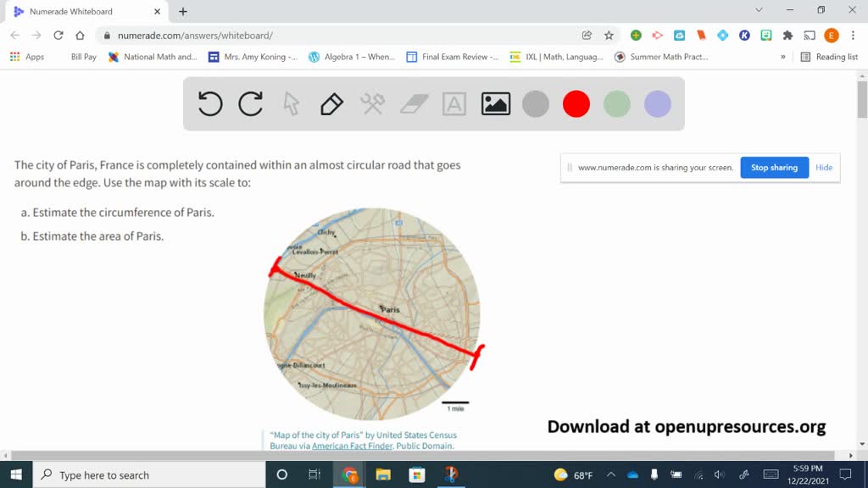
Task: Open the cast media icon
Action: coord(810,36)
